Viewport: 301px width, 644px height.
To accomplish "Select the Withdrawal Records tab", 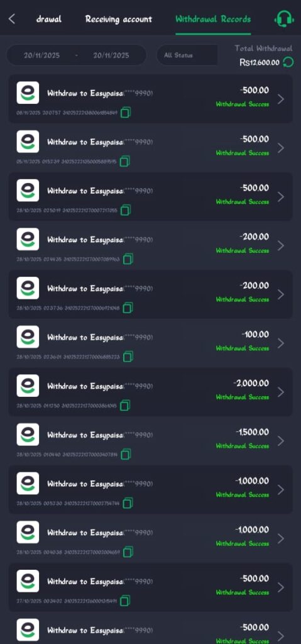I will click(213, 19).
